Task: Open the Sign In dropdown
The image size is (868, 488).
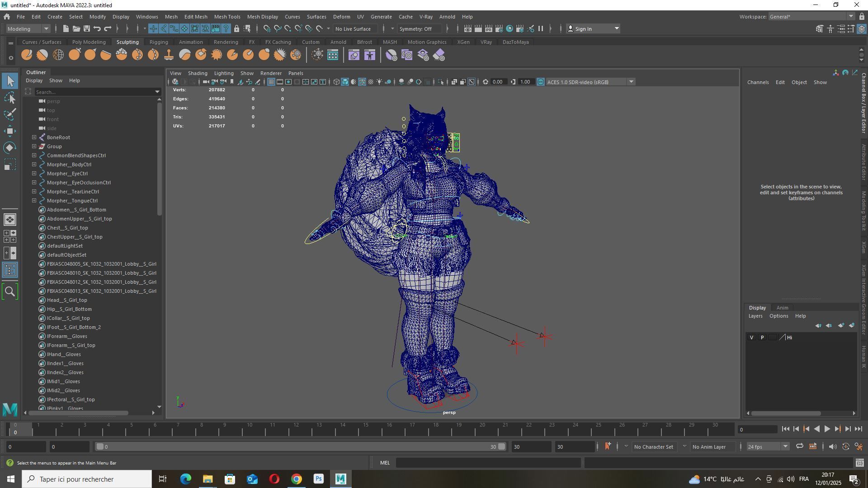Action: tap(593, 28)
